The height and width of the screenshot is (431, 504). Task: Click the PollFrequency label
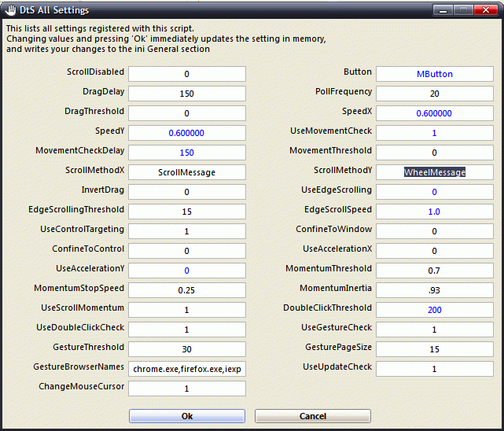coord(344,91)
